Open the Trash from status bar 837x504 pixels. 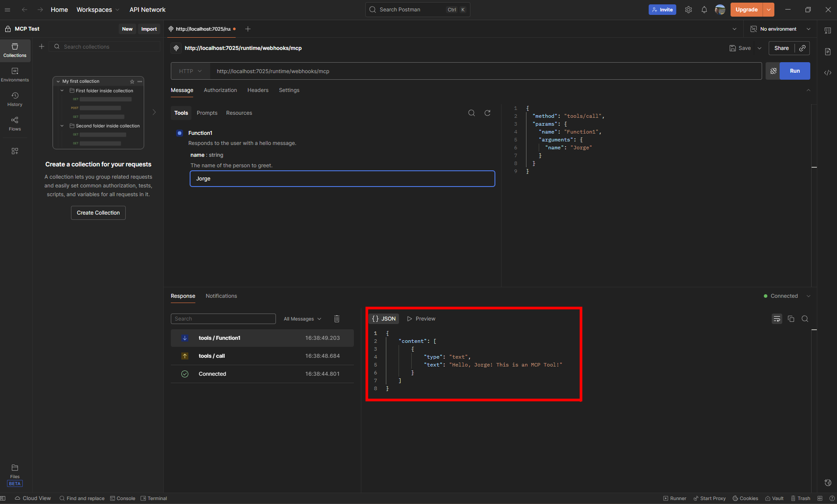click(x=801, y=498)
